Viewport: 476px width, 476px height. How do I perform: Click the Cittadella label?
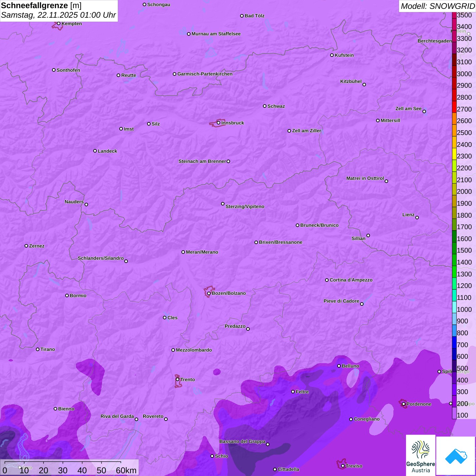(x=289, y=469)
